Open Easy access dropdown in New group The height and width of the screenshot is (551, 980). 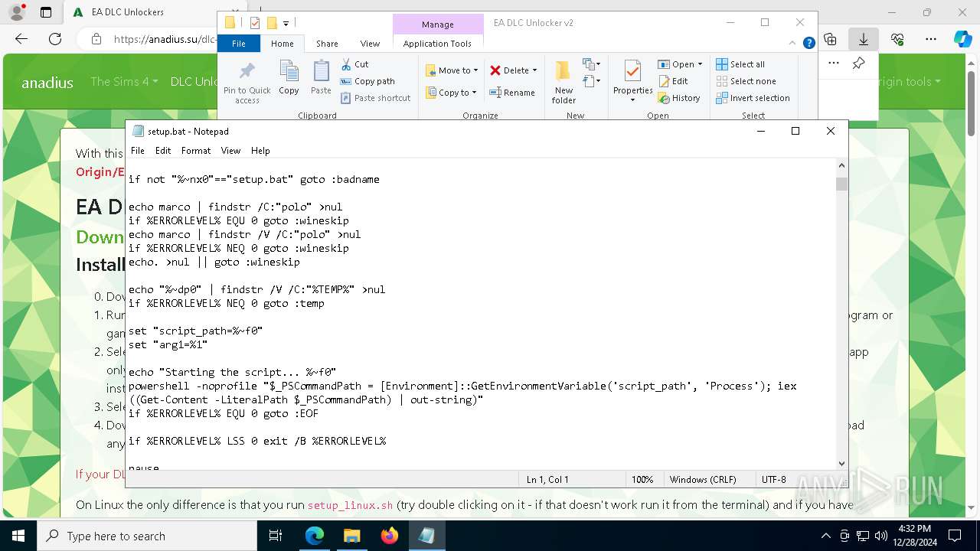pyautogui.click(x=592, y=80)
